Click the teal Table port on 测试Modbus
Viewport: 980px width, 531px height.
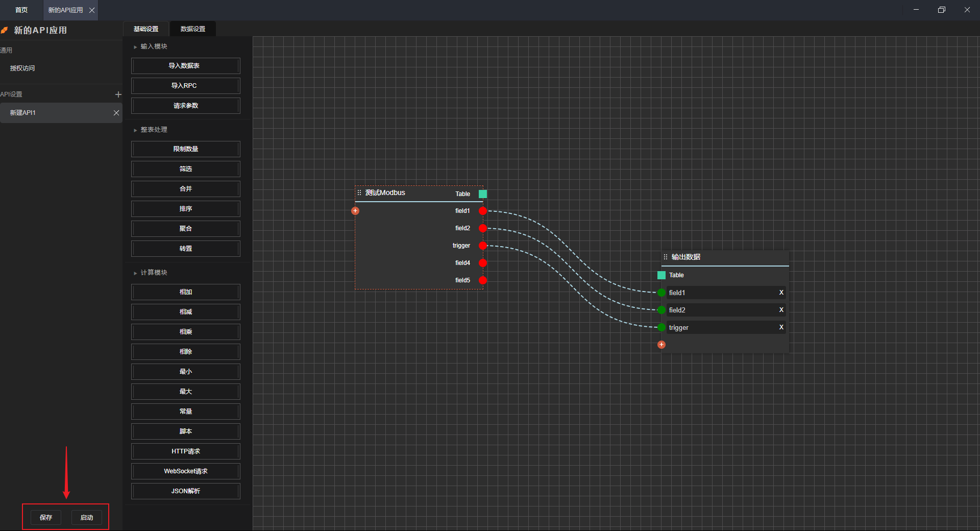[483, 194]
